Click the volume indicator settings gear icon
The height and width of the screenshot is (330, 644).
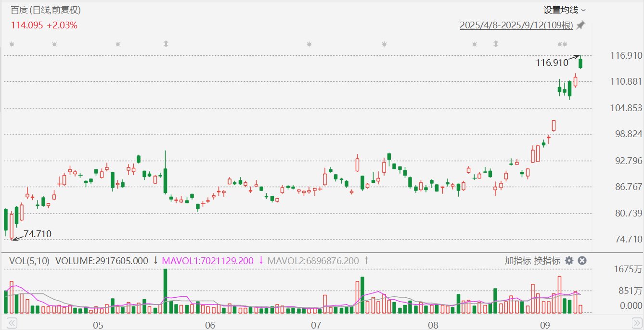coord(569,261)
